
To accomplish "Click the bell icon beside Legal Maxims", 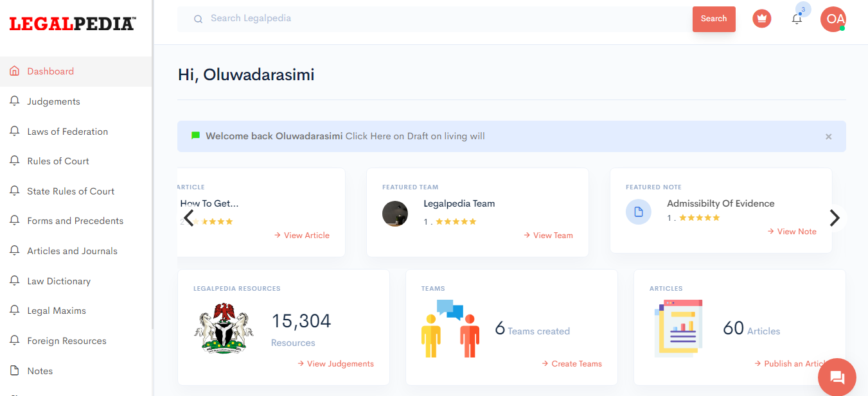I will pyautogui.click(x=14, y=311).
